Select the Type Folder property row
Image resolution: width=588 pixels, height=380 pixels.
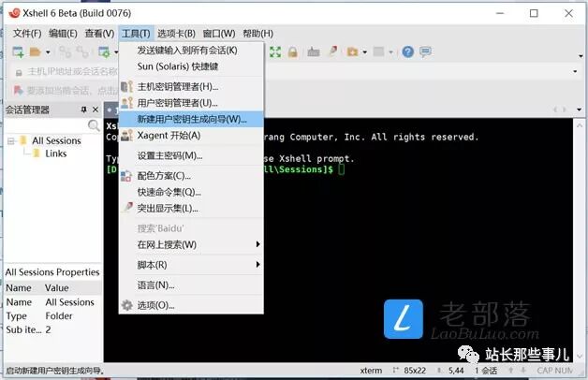point(53,316)
